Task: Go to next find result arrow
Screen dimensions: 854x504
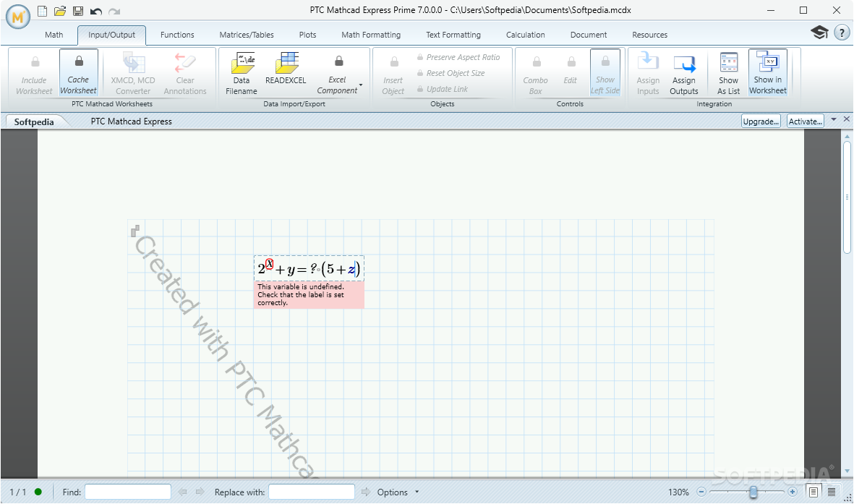Action: 200,492
